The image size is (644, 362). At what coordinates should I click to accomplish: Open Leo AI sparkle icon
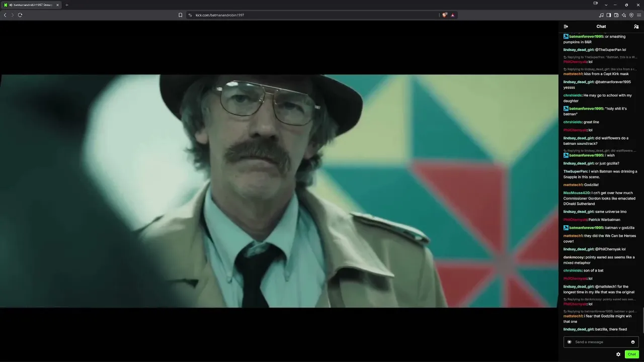(624, 15)
